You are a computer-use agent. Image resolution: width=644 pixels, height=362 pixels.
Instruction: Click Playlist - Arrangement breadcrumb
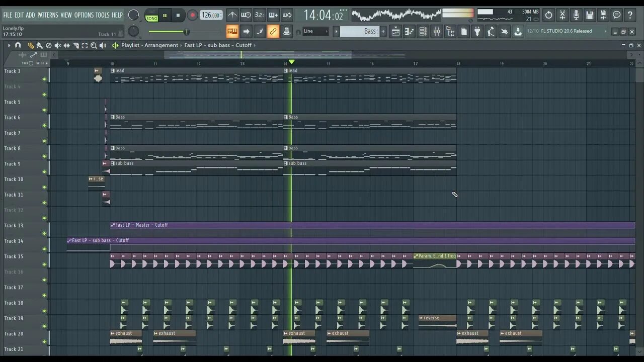point(149,45)
